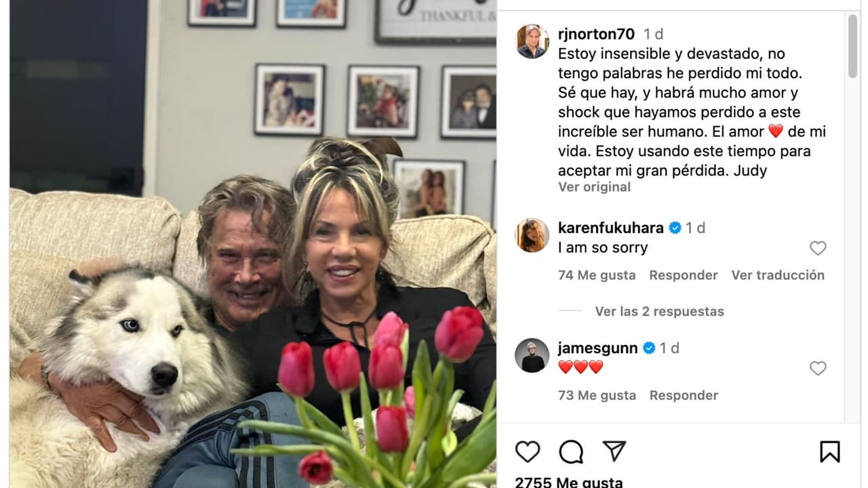Open rjnorton70 profile avatar
This screenshot has width=868, height=488.
(x=532, y=41)
